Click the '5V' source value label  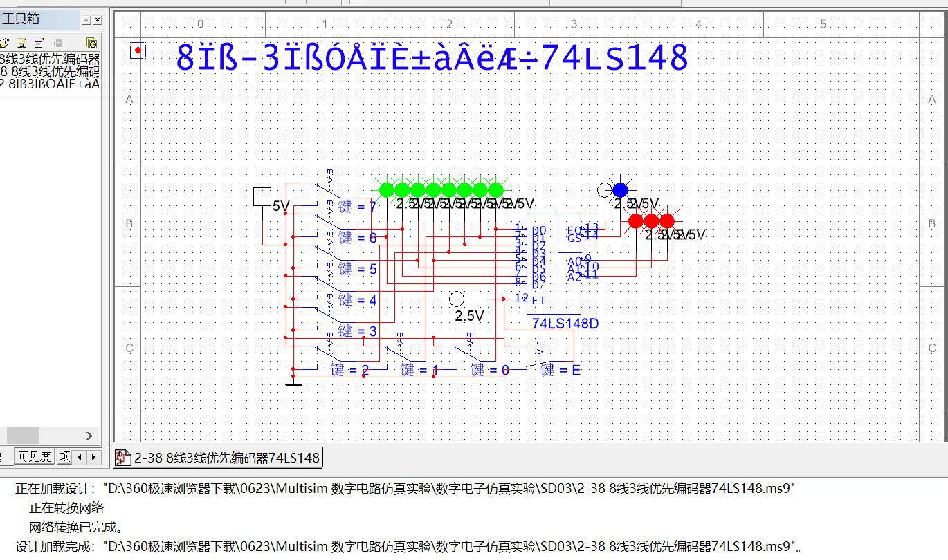point(281,206)
